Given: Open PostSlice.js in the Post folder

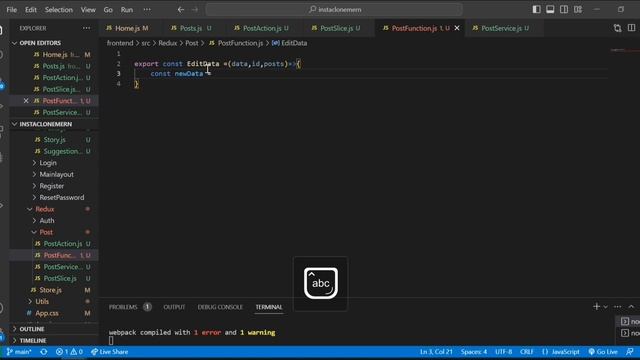Looking at the screenshot, I should coord(54,278).
